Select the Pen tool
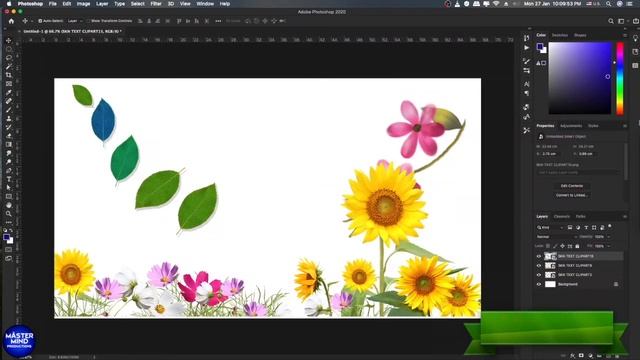This screenshot has width=640, height=360. (x=9, y=170)
